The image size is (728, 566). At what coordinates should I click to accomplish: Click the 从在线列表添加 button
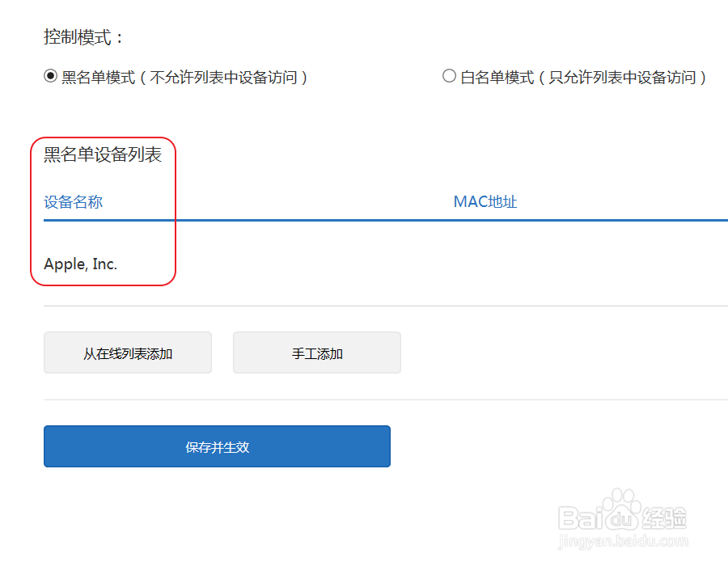point(128,353)
